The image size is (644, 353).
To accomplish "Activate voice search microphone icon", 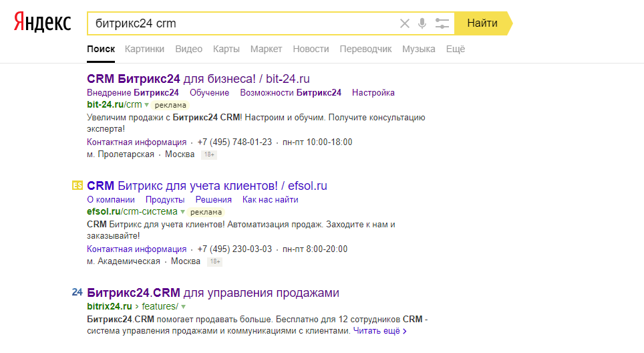I will (x=422, y=23).
